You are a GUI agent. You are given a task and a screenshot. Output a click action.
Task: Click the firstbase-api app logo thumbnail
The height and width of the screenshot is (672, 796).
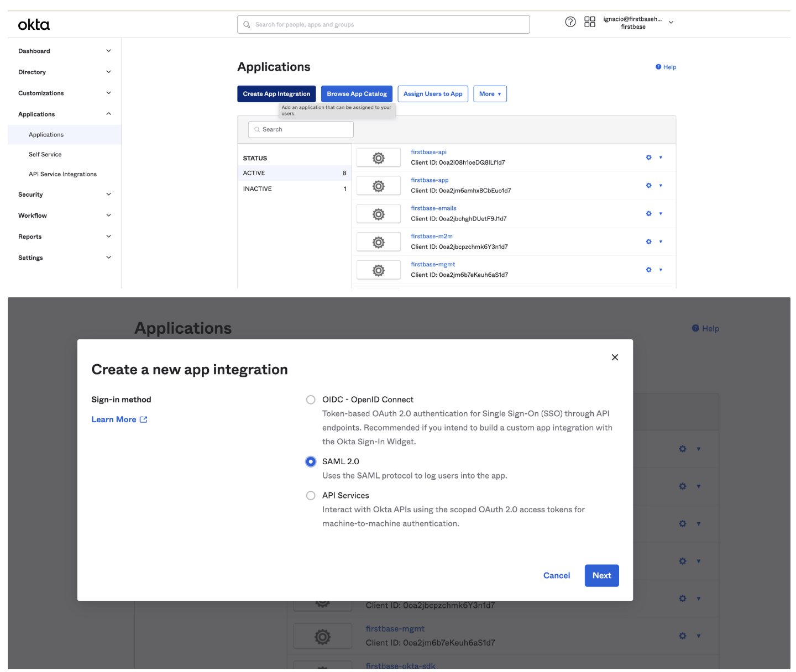pyautogui.click(x=379, y=158)
